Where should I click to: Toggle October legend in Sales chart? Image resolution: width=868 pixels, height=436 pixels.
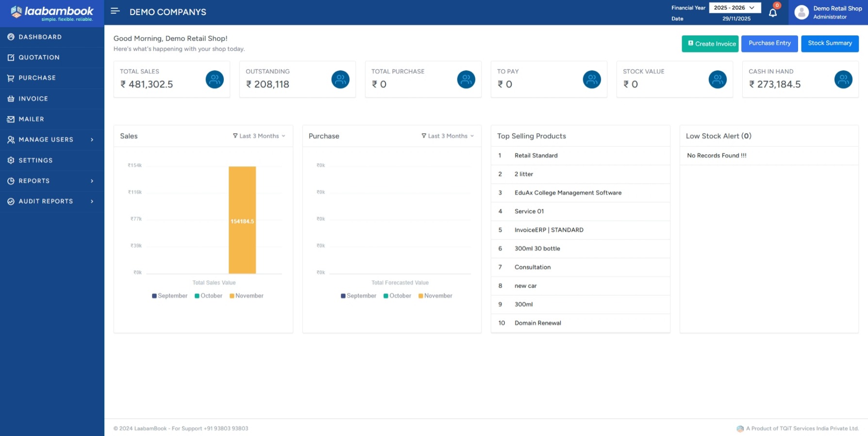pyautogui.click(x=208, y=296)
